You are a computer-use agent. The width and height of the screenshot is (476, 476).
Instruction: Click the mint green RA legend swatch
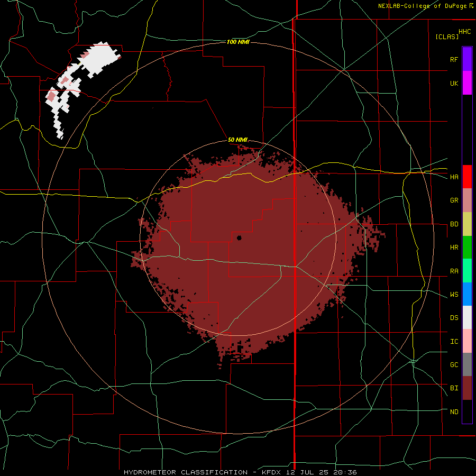click(x=467, y=271)
